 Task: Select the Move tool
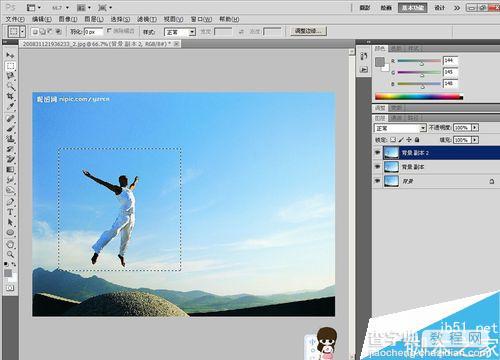click(x=10, y=55)
